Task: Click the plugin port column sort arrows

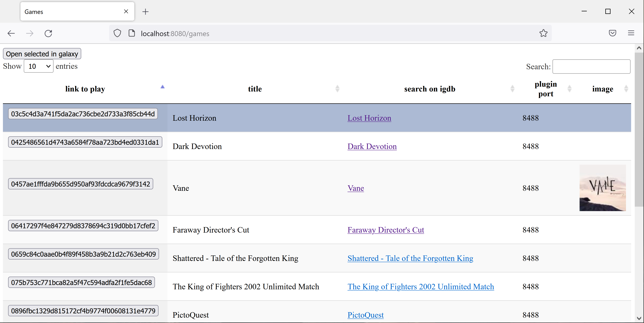Action: coord(569,89)
